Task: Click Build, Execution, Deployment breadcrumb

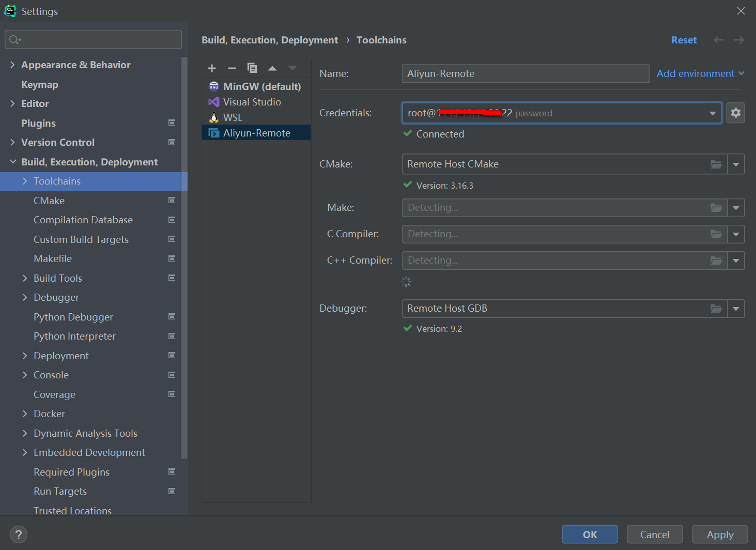Action: click(270, 40)
